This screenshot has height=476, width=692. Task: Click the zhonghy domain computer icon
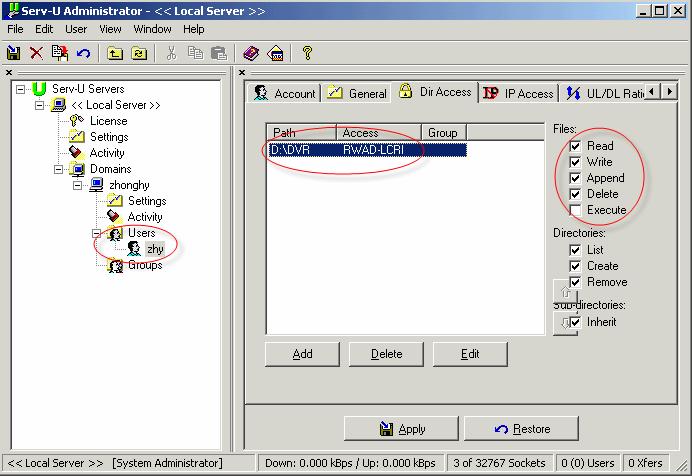click(96, 184)
